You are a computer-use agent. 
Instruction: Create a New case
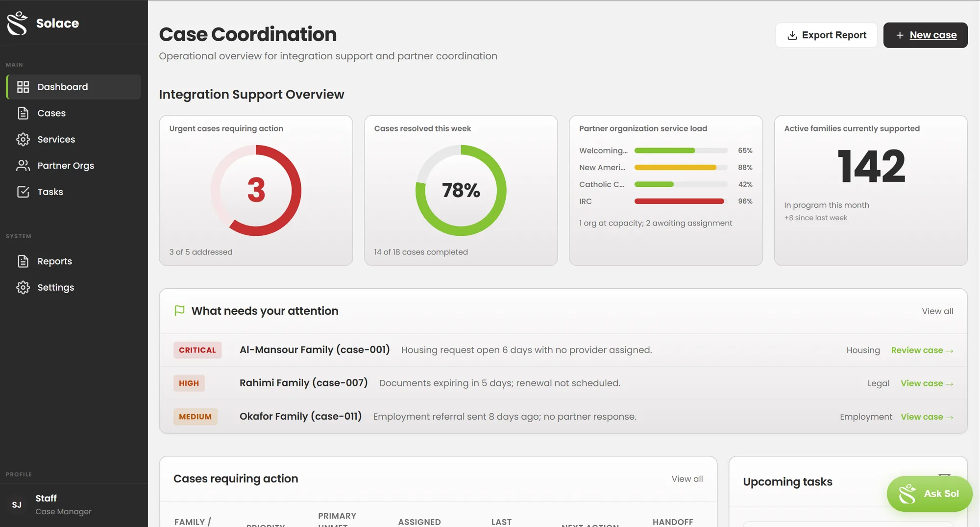click(925, 35)
